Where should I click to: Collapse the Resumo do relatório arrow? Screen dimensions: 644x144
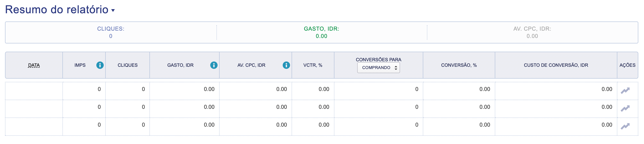113,11
